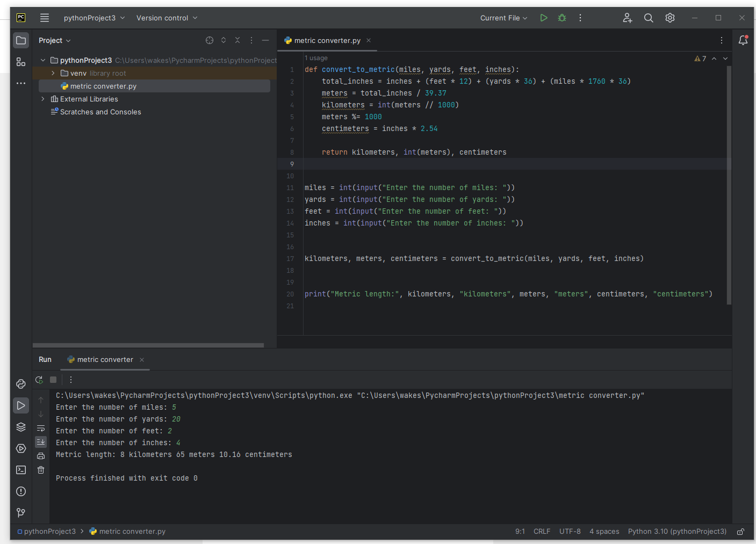This screenshot has width=756, height=544.
Task: Select the metric converter.py editor tab
Action: pos(327,40)
